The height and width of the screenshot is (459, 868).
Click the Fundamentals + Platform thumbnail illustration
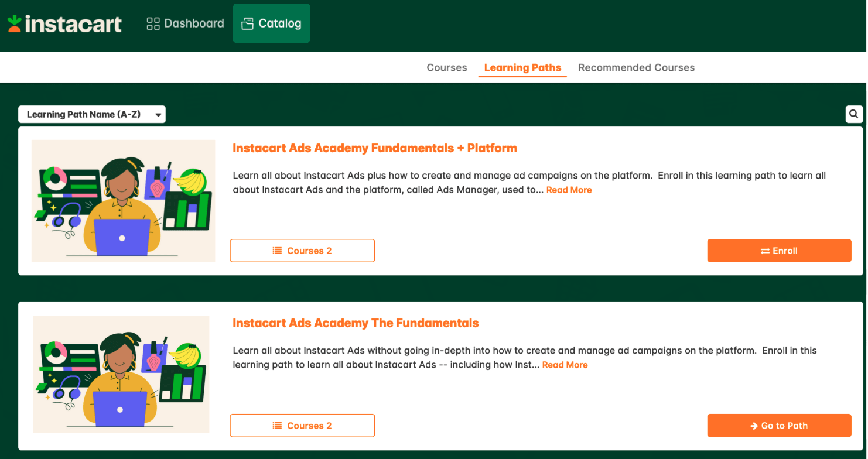coord(123,201)
